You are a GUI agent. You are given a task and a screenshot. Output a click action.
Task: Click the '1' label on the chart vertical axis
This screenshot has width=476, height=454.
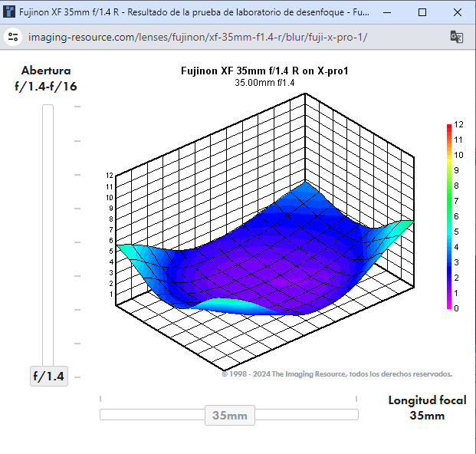(111, 294)
